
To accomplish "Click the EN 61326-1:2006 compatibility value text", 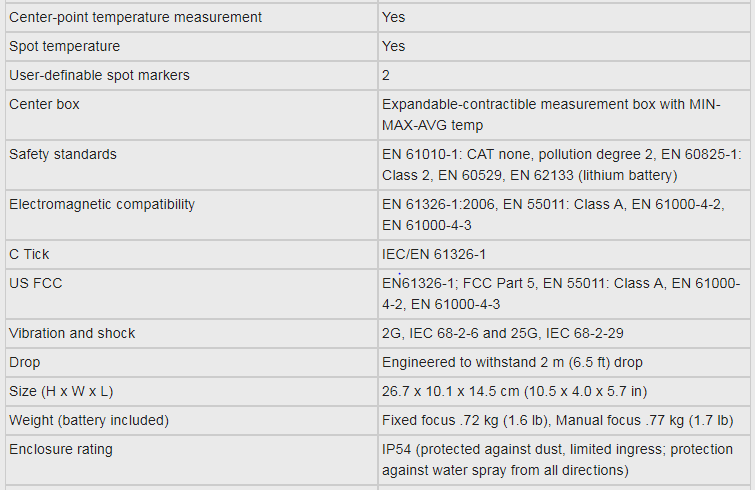I will coord(553,215).
